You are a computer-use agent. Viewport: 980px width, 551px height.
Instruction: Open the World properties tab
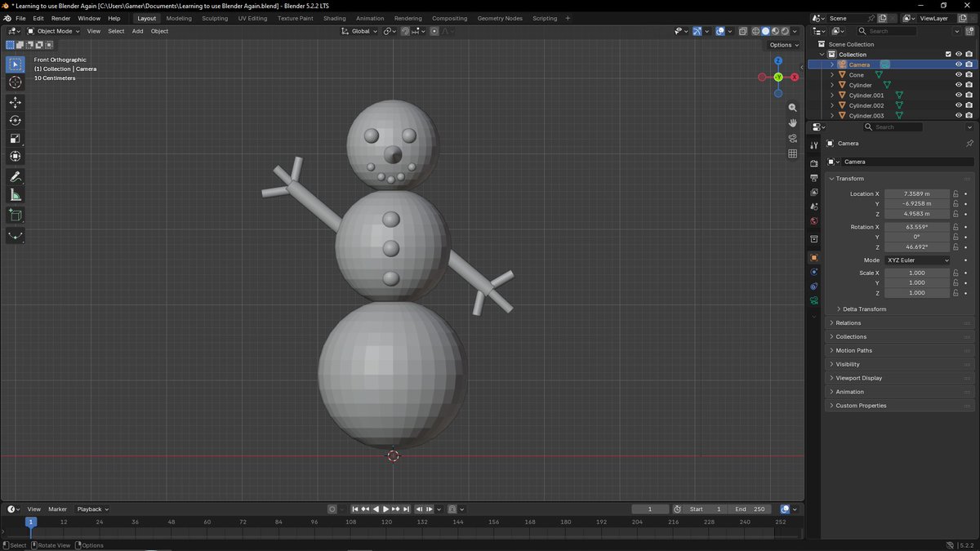813,221
